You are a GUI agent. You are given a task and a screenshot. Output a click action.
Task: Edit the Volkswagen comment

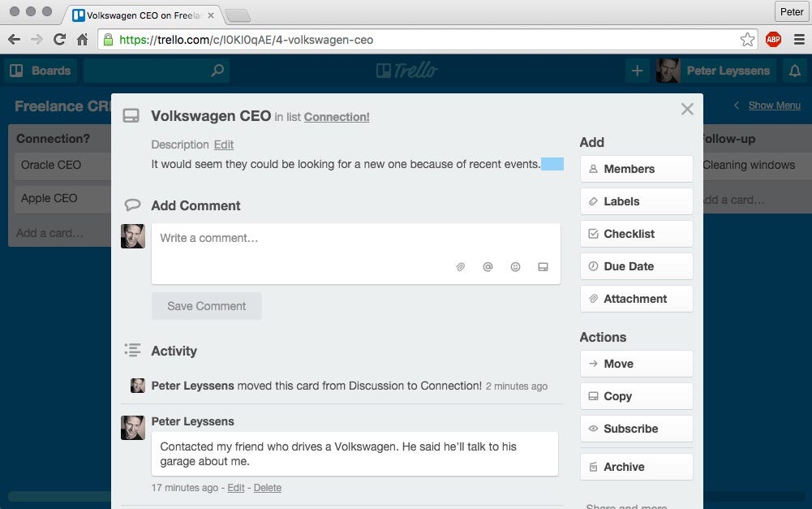(x=235, y=488)
